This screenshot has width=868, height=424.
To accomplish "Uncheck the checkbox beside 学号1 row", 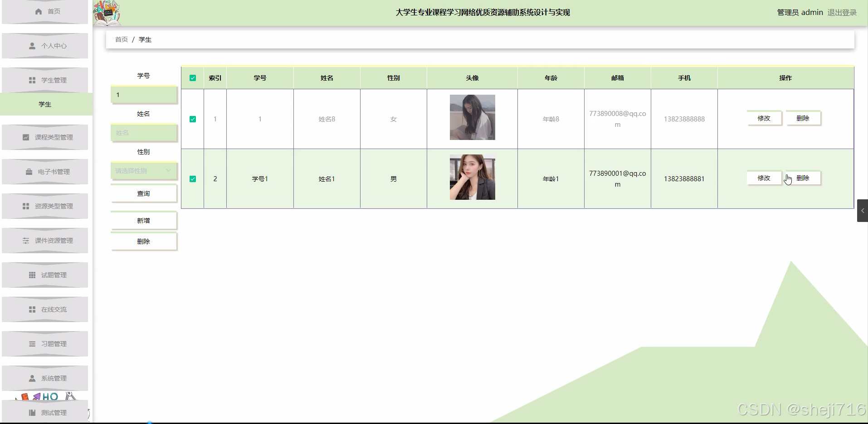I will [193, 178].
